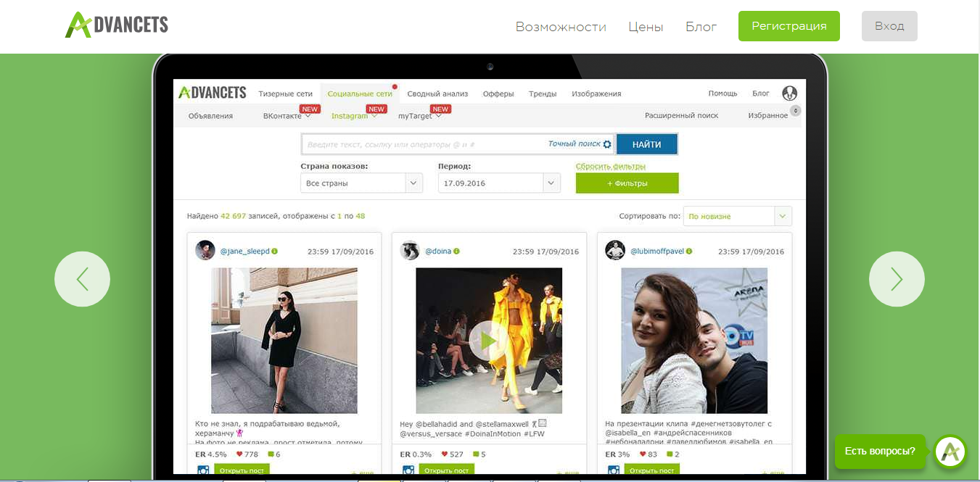Open the Возможности page
The height and width of the screenshot is (482, 980).
[561, 27]
